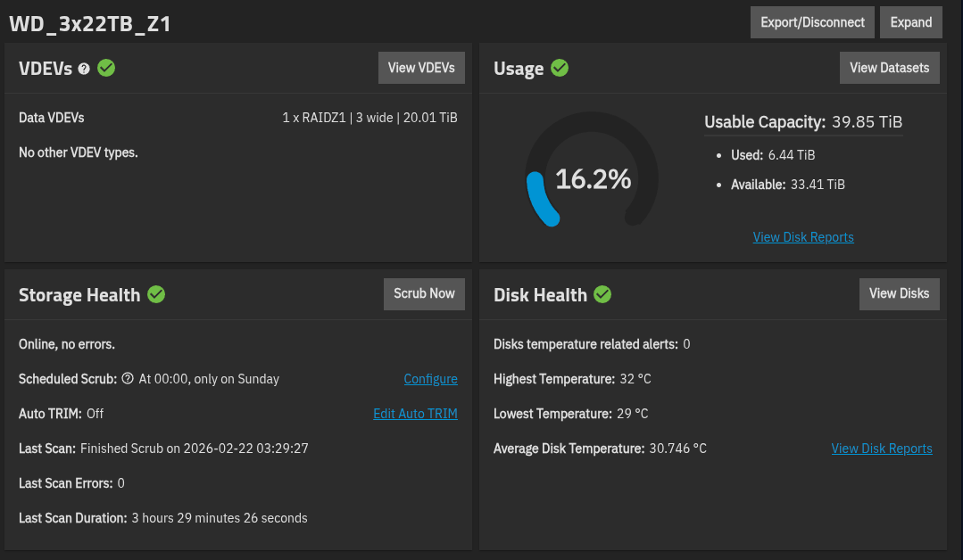Click the help icon beside VDEVs heading
Screen dimensions: 963x560
84,69
